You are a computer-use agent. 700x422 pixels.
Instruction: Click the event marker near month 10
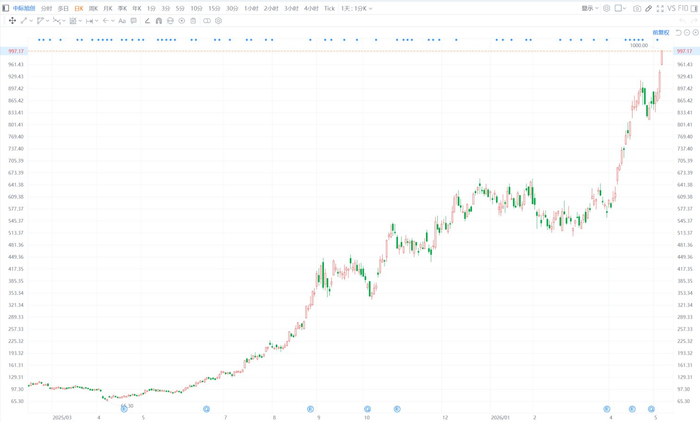pyautogui.click(x=367, y=409)
